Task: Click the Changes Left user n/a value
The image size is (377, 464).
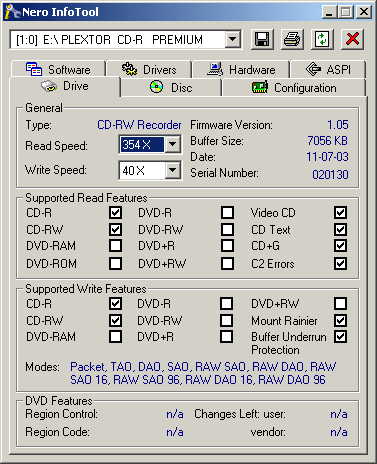Action: coord(339,414)
